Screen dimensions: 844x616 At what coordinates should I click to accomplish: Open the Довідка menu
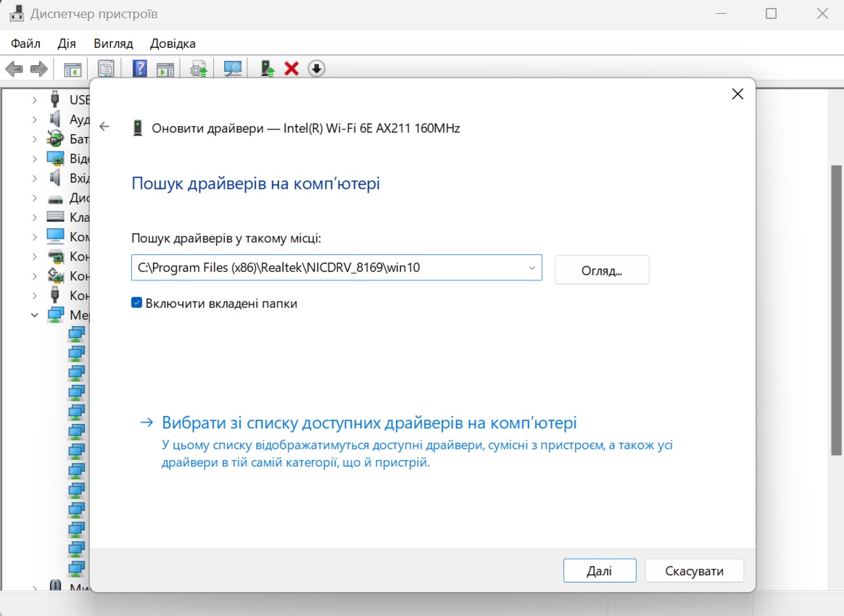click(x=173, y=43)
